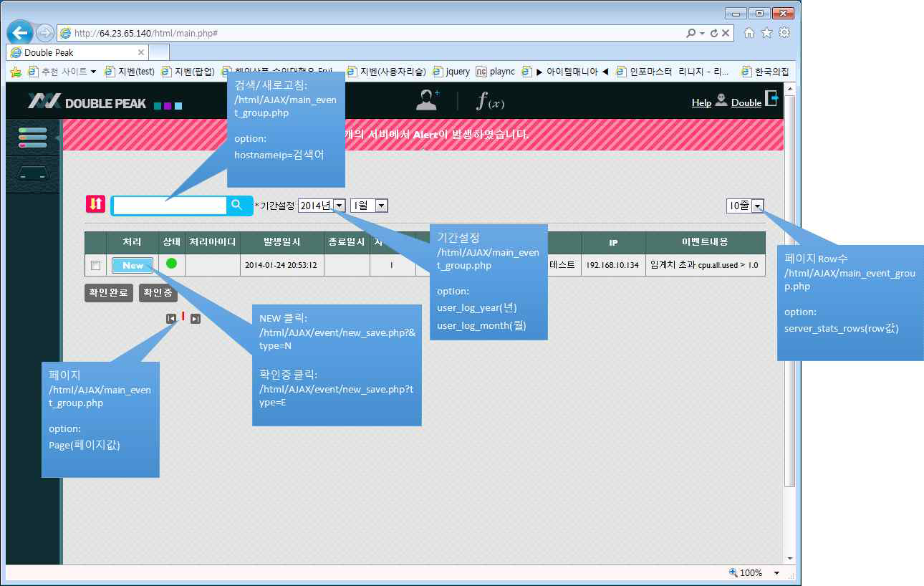924x586 pixels.
Task: Click the browser forward arrow
Action: coord(44,33)
